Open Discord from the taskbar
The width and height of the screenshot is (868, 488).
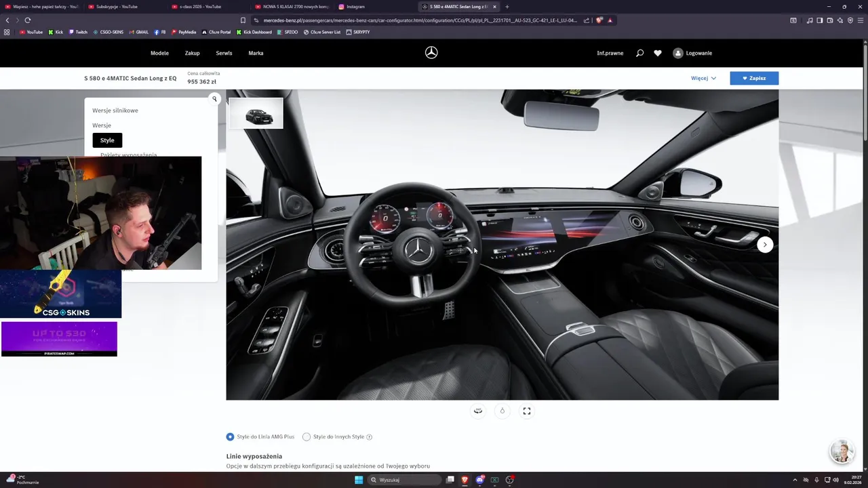[x=480, y=480]
